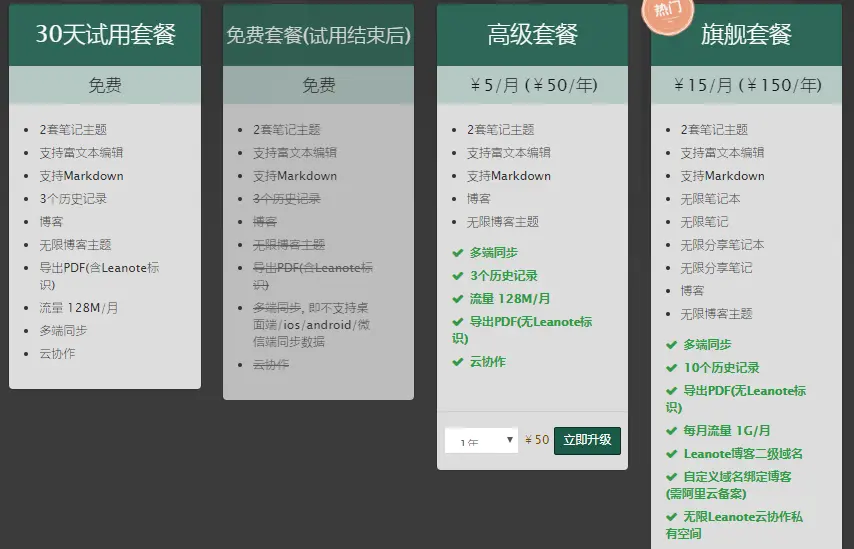
Task: Click strikethrough 博客 in 免费套餐 card
Action: point(265,222)
